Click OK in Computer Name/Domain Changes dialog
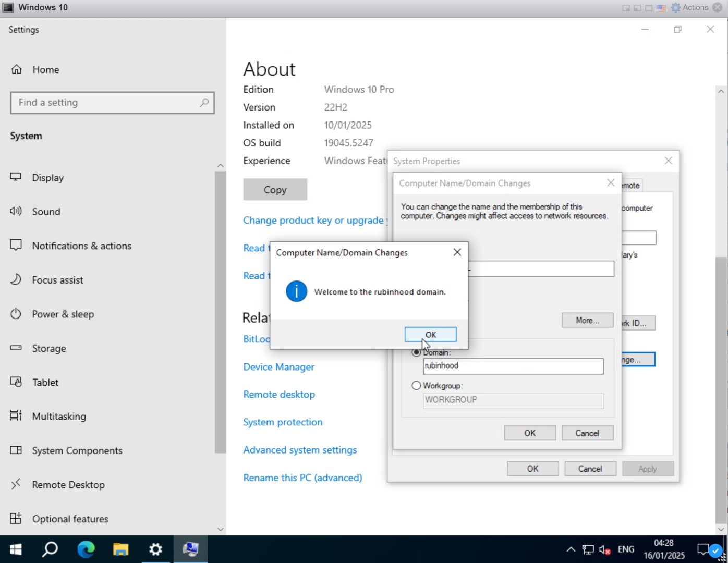 [x=530, y=433]
